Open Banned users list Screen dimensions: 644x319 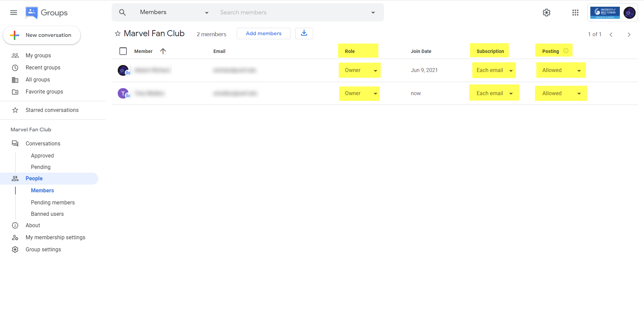click(47, 214)
